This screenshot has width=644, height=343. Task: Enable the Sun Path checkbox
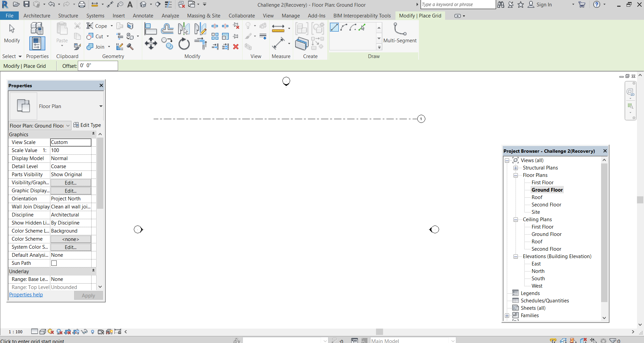point(54,263)
